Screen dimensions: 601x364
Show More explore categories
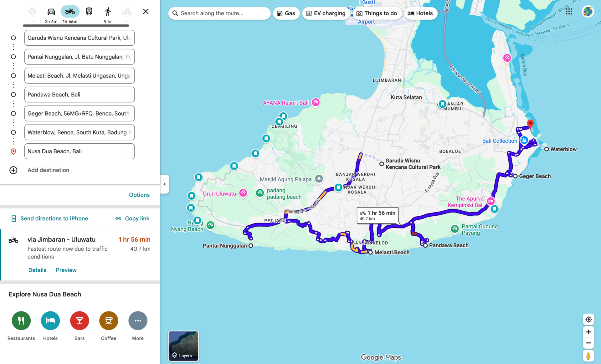138,320
